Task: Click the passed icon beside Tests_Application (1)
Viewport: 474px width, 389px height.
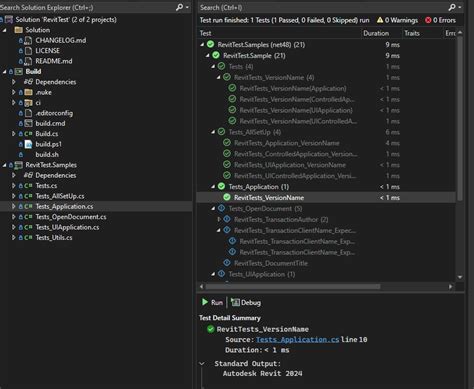Action: pos(221,186)
